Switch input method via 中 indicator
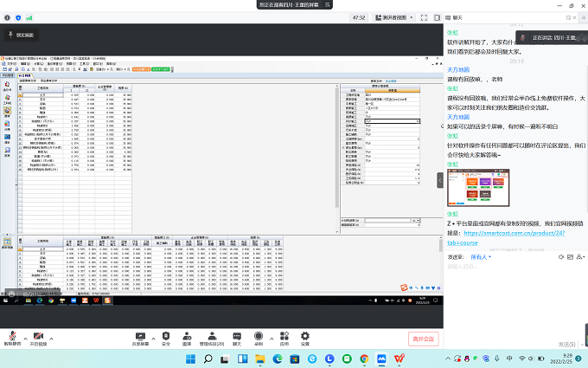 coord(509,358)
